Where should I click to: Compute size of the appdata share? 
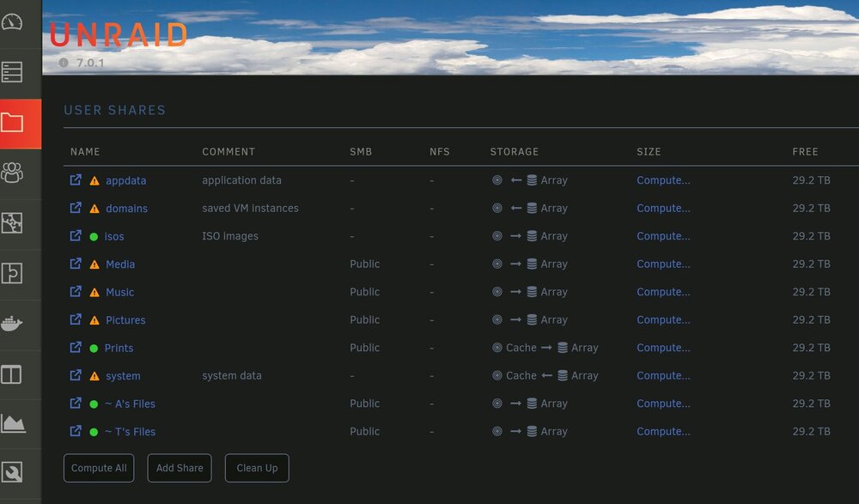pos(663,180)
